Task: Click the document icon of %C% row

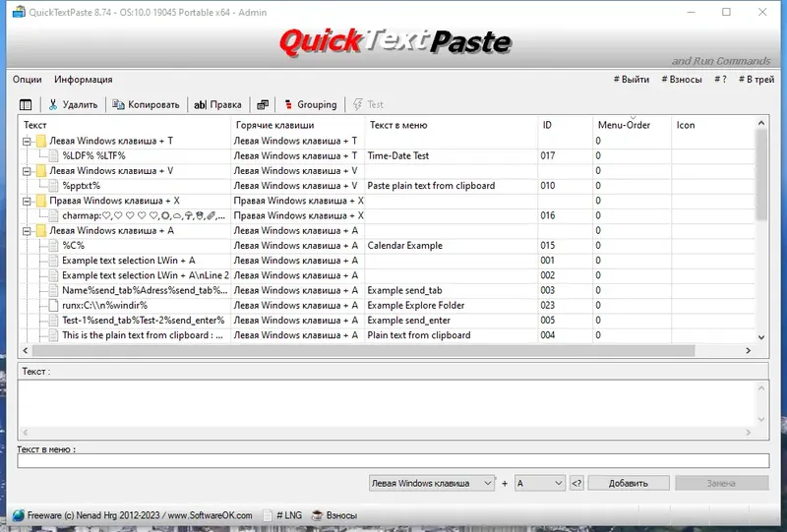Action: point(53,246)
